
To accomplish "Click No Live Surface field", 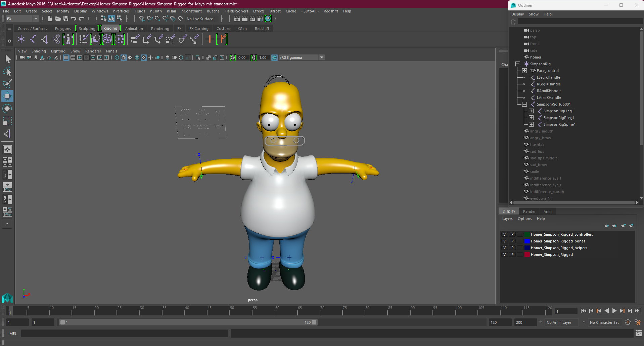I will click(201, 19).
